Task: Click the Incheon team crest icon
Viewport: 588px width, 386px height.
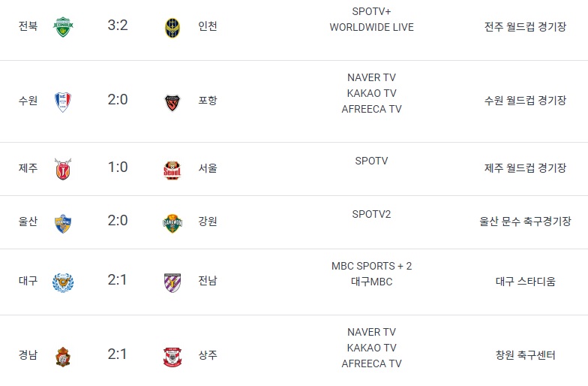Action: coord(172,27)
